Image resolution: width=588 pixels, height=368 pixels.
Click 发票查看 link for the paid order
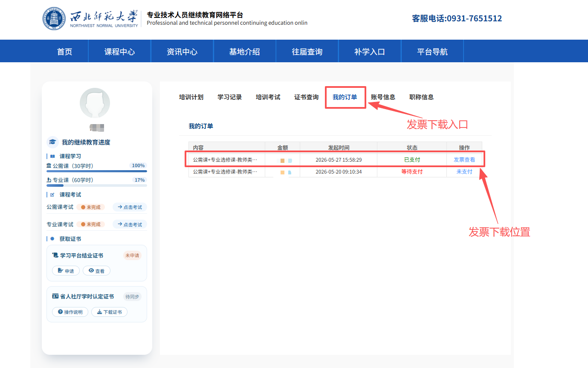click(464, 159)
